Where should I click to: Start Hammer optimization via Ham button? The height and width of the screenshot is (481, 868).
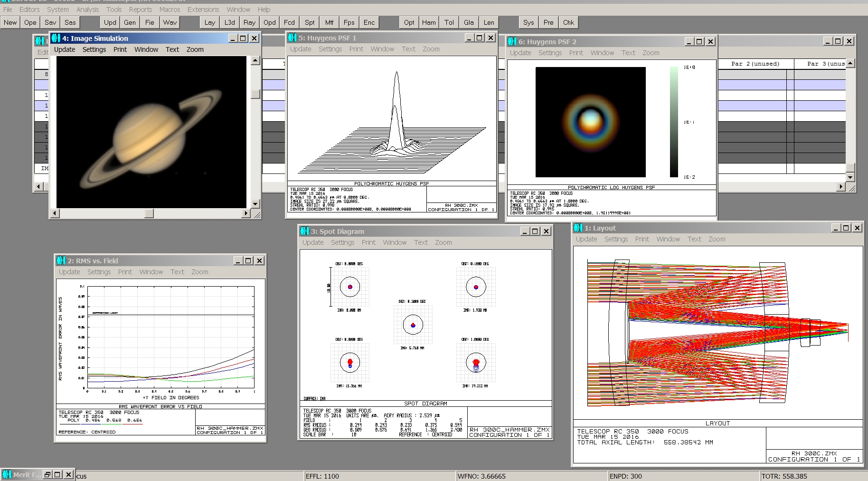(429, 22)
